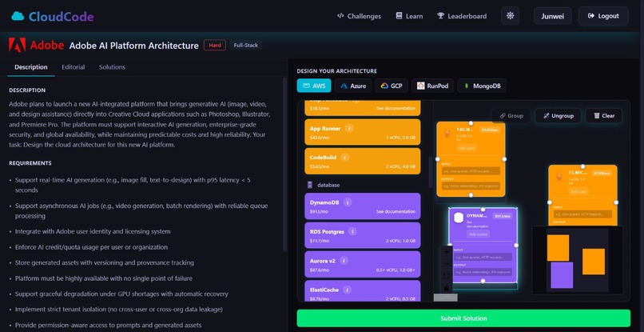Click Add custom on the T4G node
Viewport: 644px width, 332px height.
(x=467, y=148)
